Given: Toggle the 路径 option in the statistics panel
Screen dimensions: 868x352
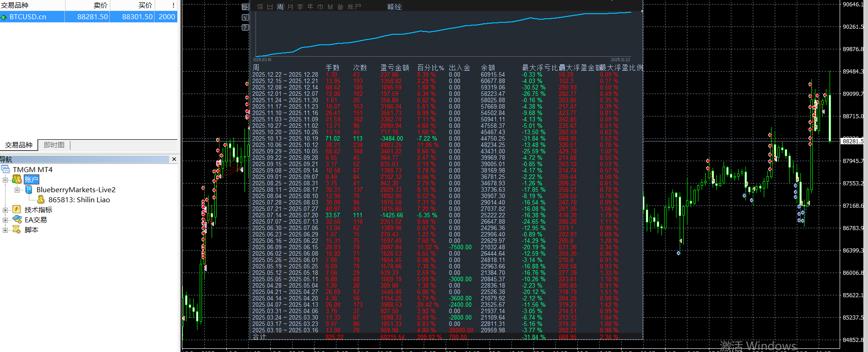Looking at the screenshot, I should point(394,7).
